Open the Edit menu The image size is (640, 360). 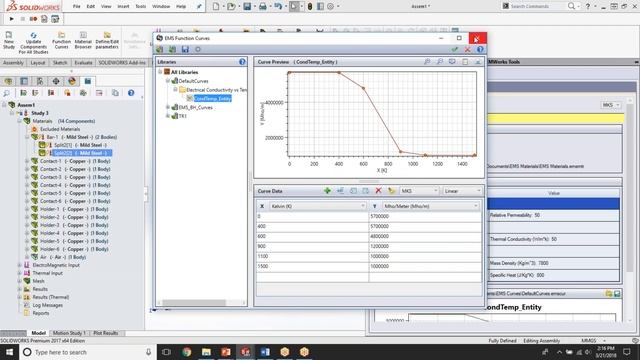[x=91, y=6]
